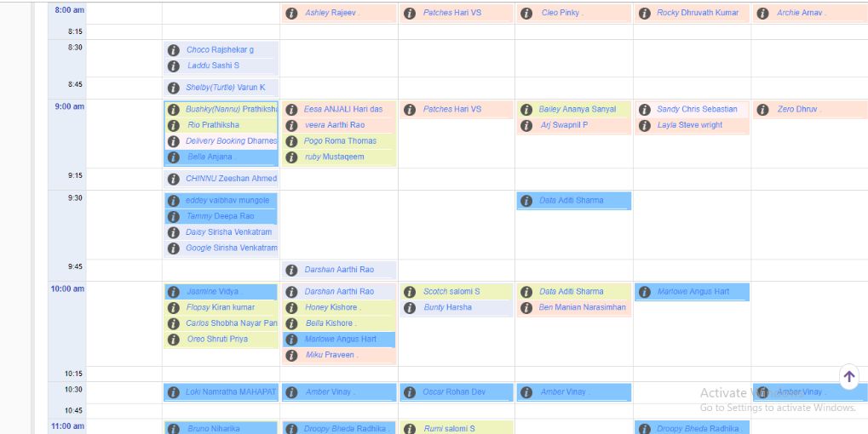Click the 8:00 am time slot label

pos(69,10)
